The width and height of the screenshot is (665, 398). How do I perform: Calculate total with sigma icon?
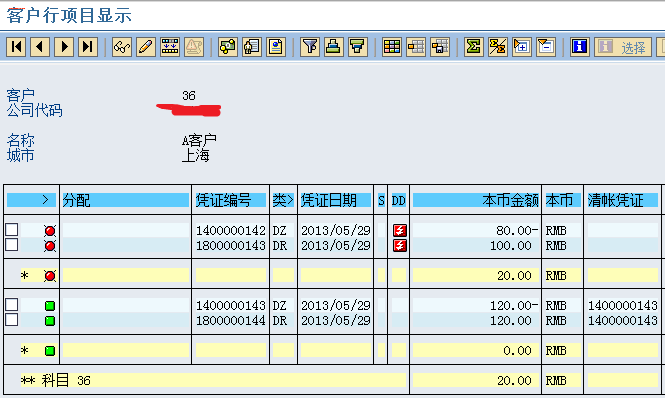[x=473, y=47]
